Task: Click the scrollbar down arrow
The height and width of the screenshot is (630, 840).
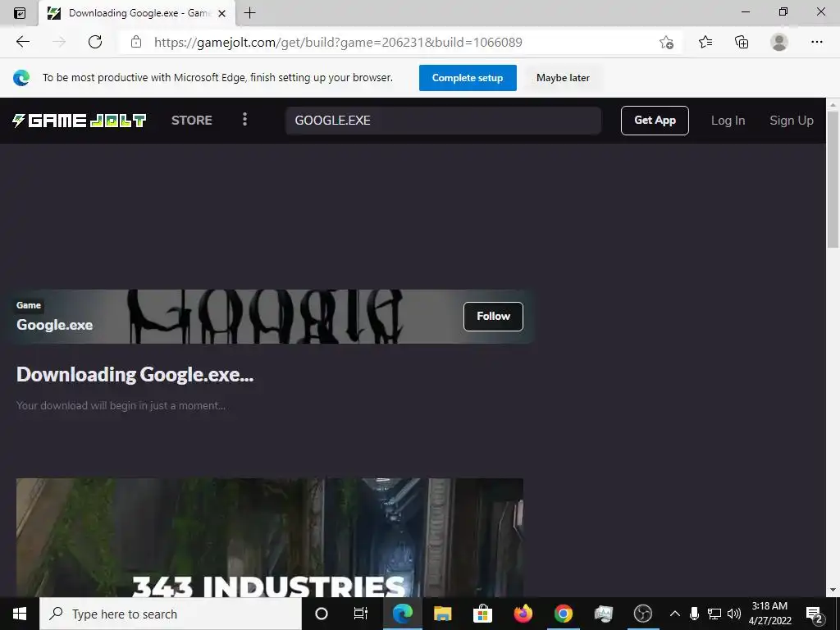Action: [833, 591]
